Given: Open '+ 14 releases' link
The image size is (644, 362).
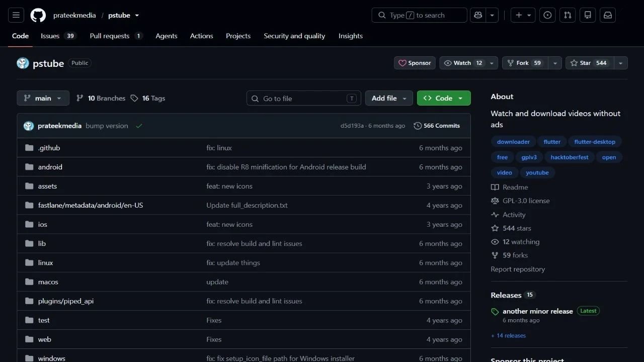Looking at the screenshot, I should click(508, 335).
